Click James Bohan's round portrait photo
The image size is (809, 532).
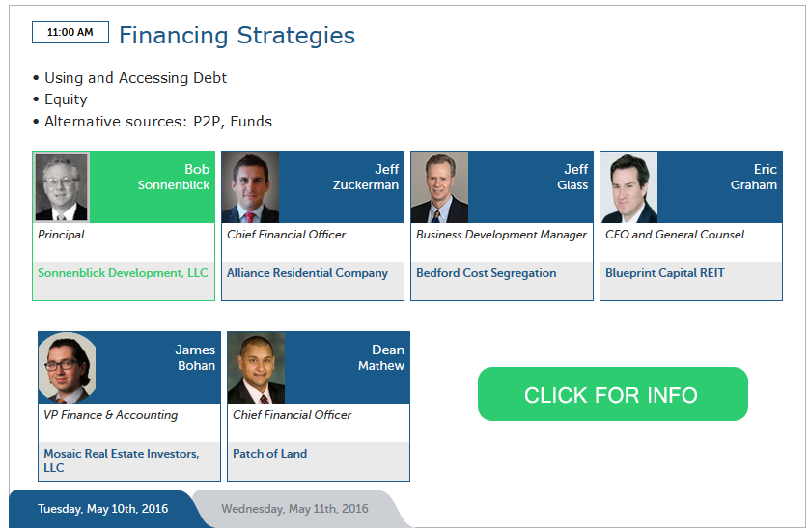click(67, 368)
